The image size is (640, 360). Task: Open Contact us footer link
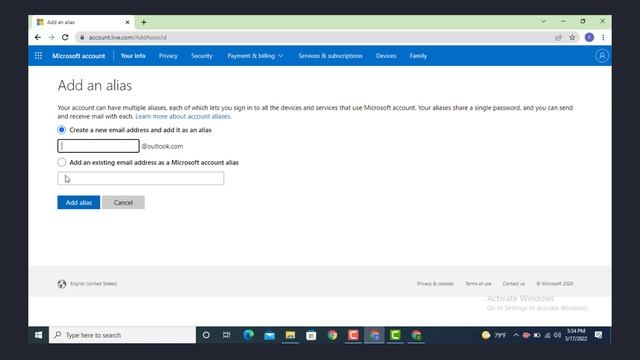click(513, 284)
